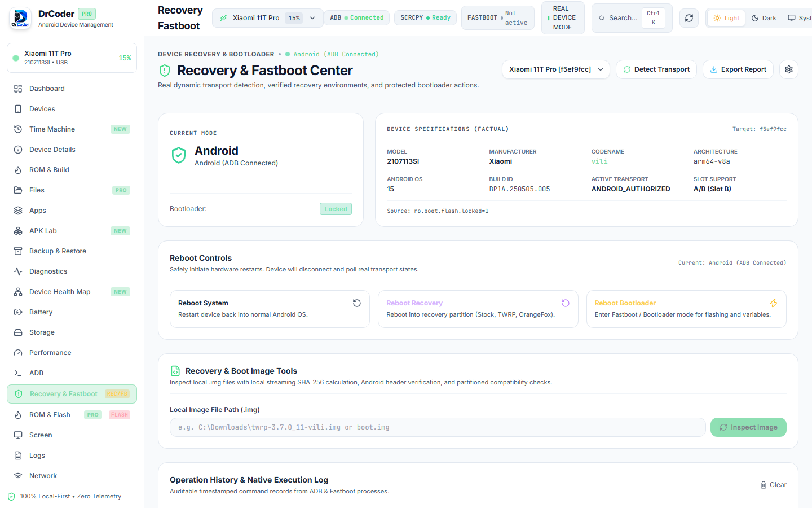Click the Battery icon in the sidebar
812x508 pixels.
tap(18, 312)
